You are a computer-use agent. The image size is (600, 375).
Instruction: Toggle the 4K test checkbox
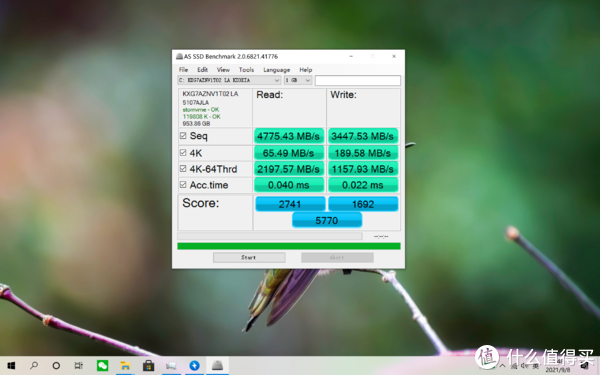(183, 153)
